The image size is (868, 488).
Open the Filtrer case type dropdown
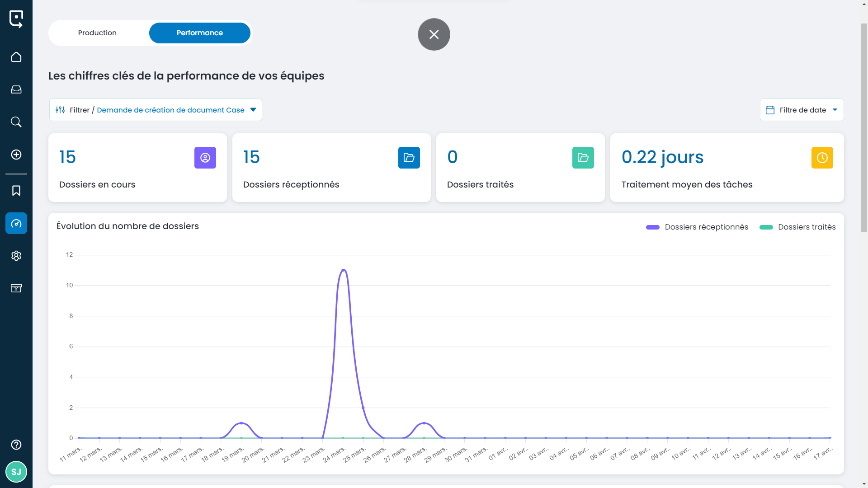click(x=156, y=110)
